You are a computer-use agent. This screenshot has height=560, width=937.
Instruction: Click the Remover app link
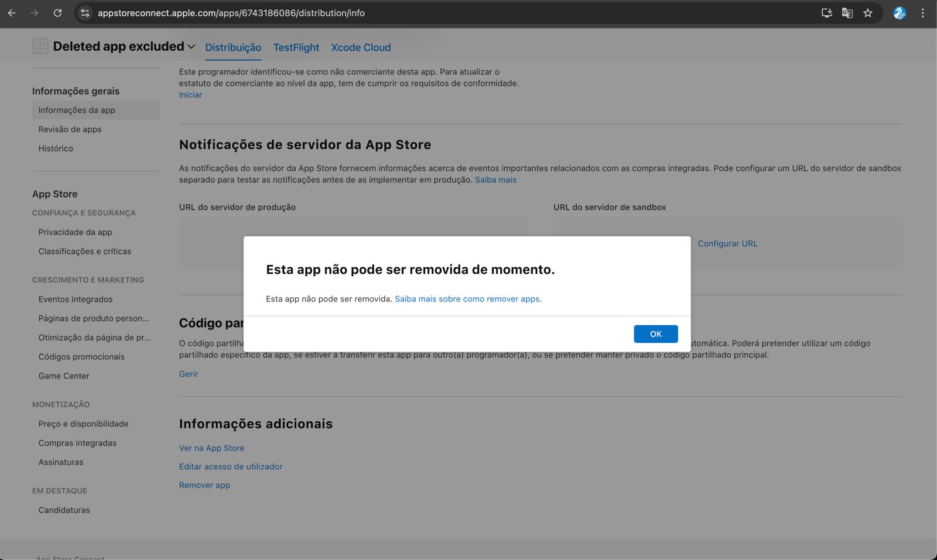click(x=204, y=485)
